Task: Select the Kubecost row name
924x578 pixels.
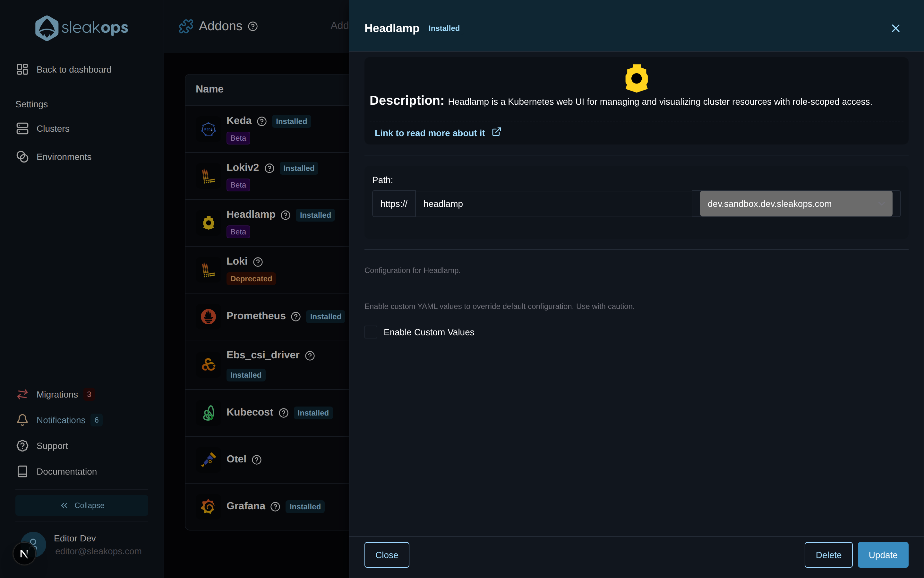Action: (x=250, y=413)
